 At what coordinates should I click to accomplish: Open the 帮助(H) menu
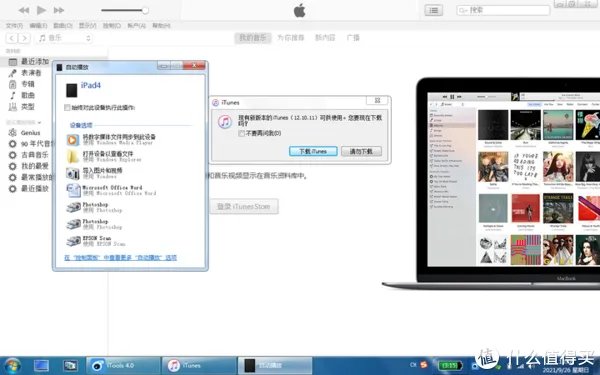pos(161,26)
